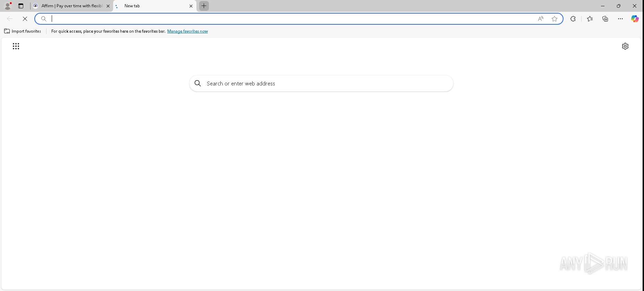Click the address bar search icon
Screen dimensions: 644x291
(x=44, y=19)
